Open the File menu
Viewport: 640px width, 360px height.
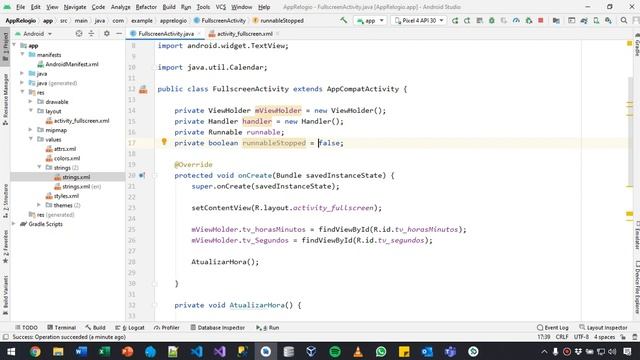click(20, 7)
